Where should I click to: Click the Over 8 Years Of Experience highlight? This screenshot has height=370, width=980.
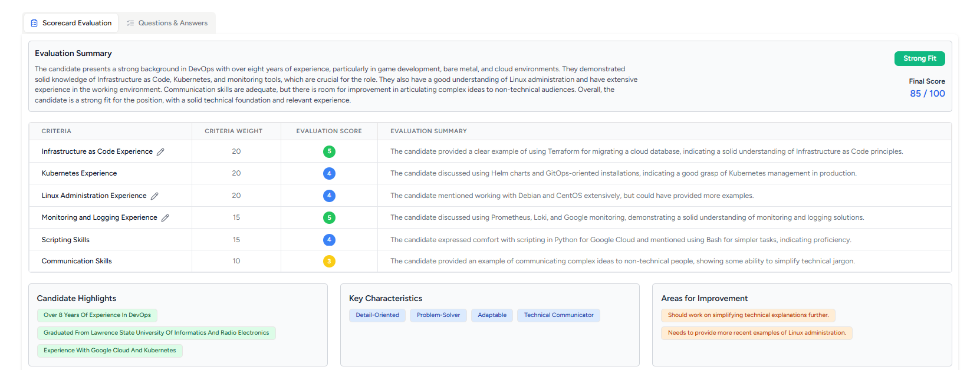(x=97, y=315)
